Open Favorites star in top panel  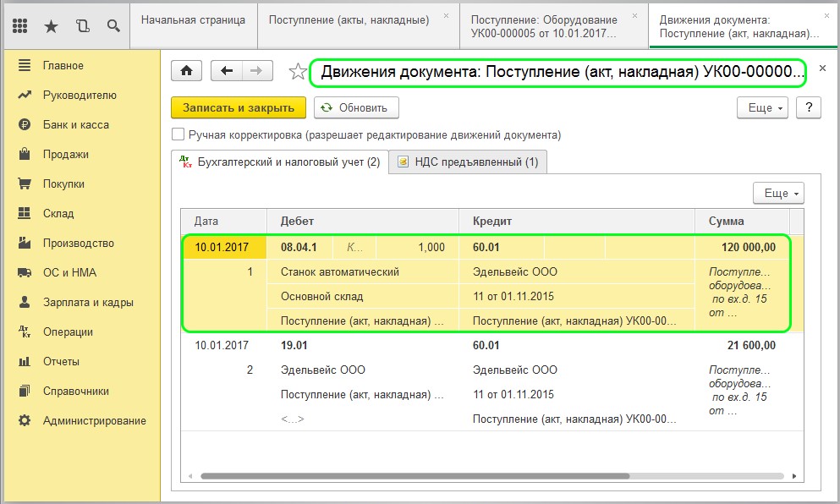coord(51,25)
